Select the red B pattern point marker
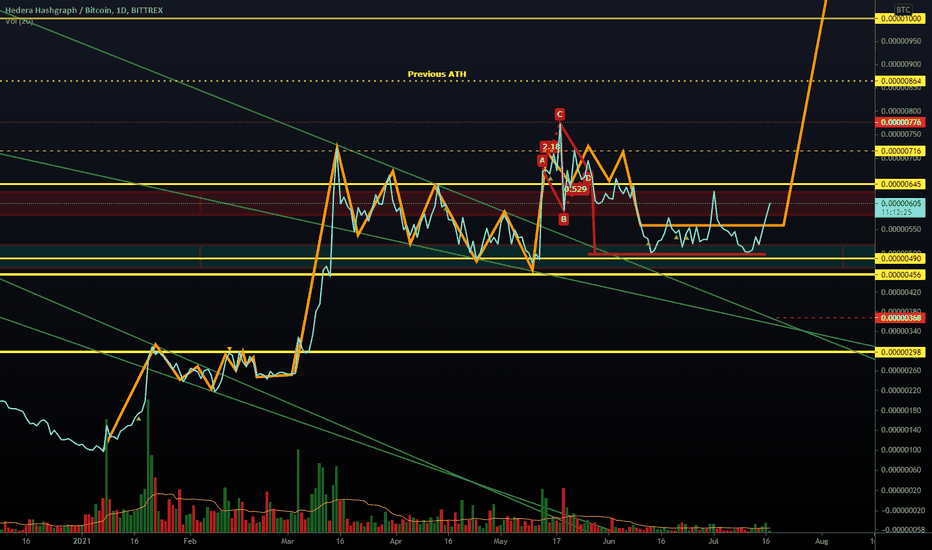 pos(563,219)
